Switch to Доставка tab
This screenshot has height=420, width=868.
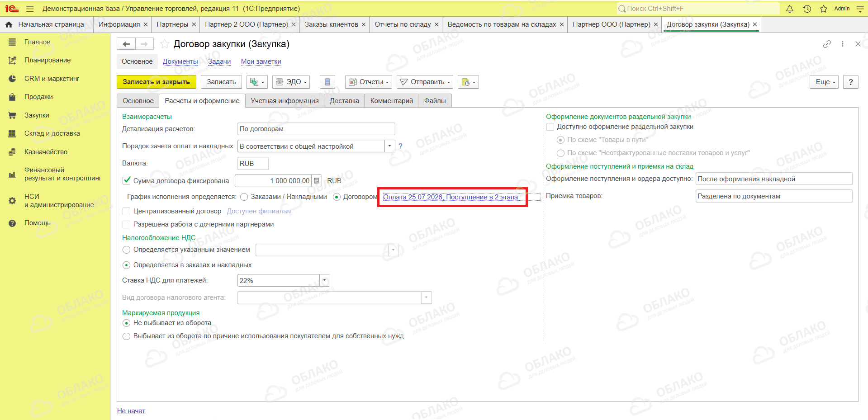pyautogui.click(x=344, y=101)
